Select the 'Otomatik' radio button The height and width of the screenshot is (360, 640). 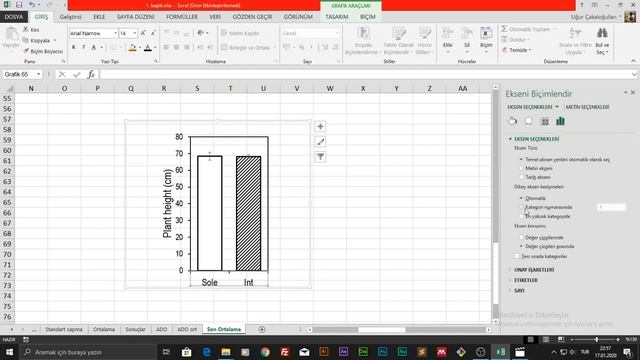(x=521, y=198)
